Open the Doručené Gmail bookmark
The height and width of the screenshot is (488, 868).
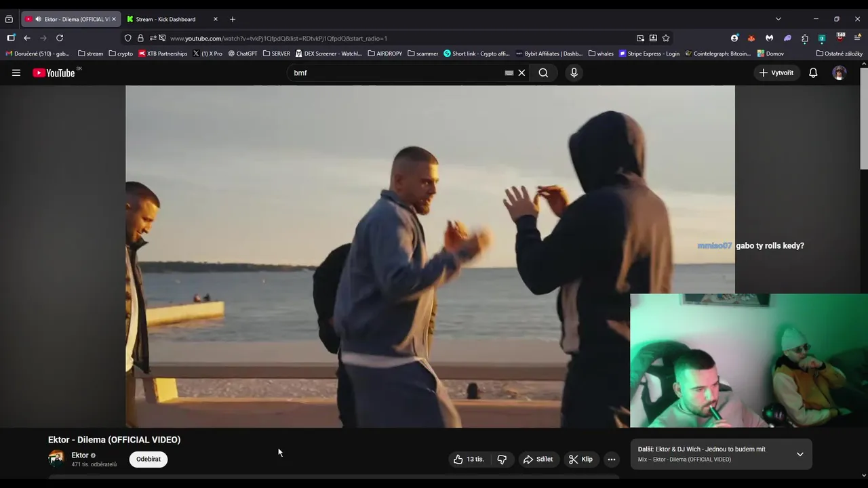[x=38, y=54]
